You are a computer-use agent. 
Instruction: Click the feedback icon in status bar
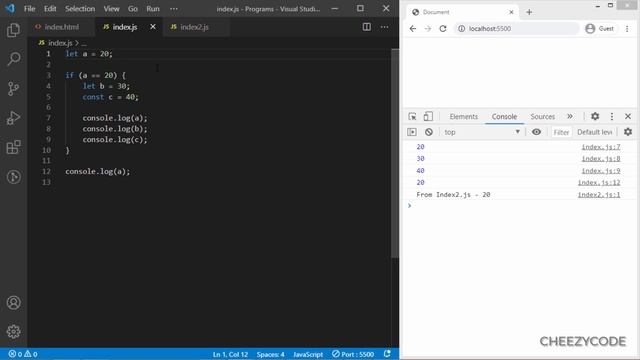(x=387, y=353)
